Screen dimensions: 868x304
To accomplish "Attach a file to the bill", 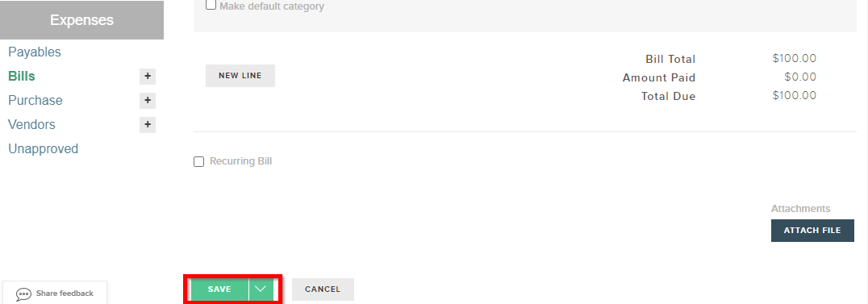I will [x=812, y=231].
